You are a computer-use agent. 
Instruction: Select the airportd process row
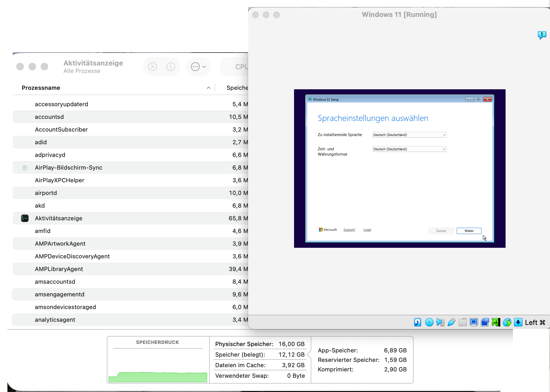[x=130, y=193]
